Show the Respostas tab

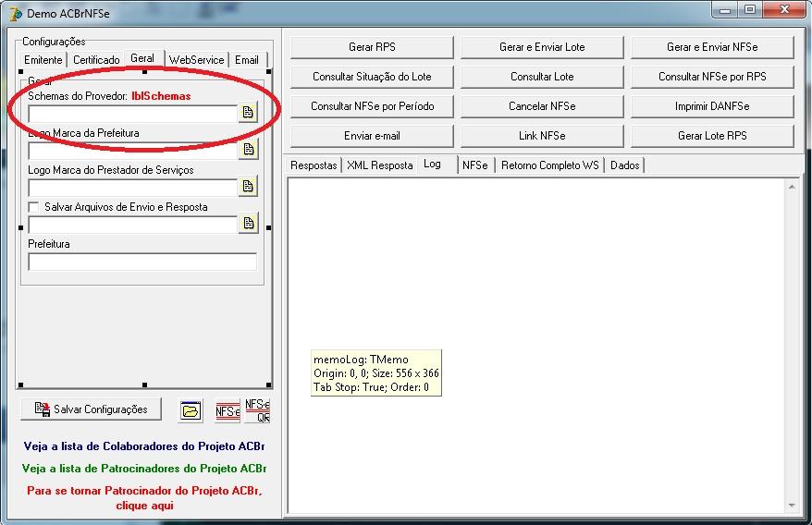(314, 165)
